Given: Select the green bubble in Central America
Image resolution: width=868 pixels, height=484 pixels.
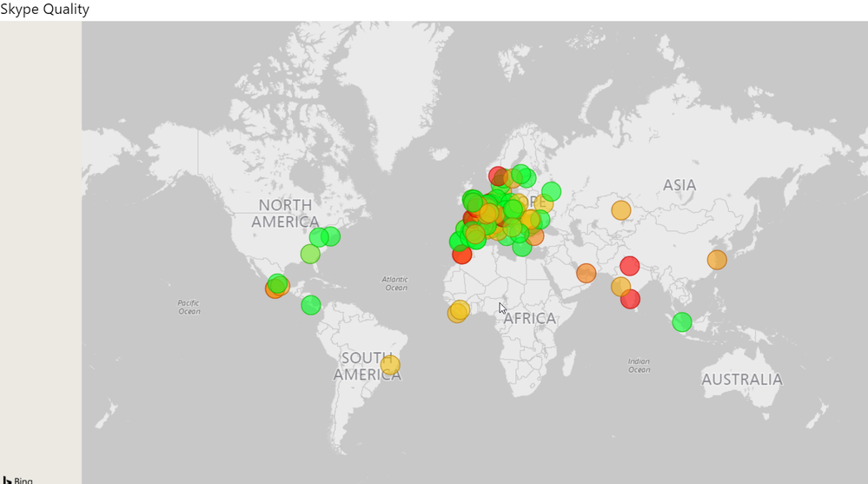Looking at the screenshot, I should [310, 305].
